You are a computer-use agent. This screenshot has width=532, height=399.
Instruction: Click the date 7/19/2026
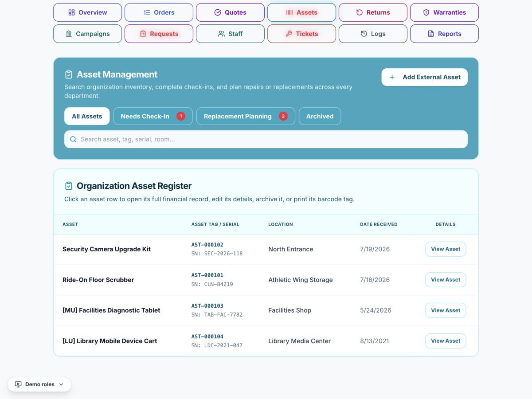pyautogui.click(x=375, y=249)
